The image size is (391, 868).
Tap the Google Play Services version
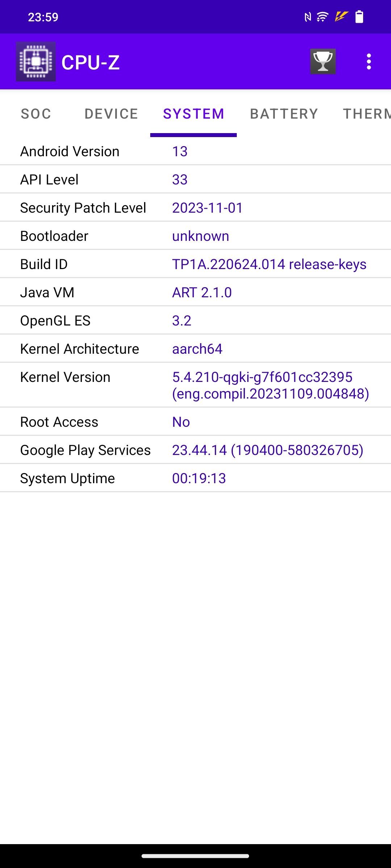[x=268, y=450]
